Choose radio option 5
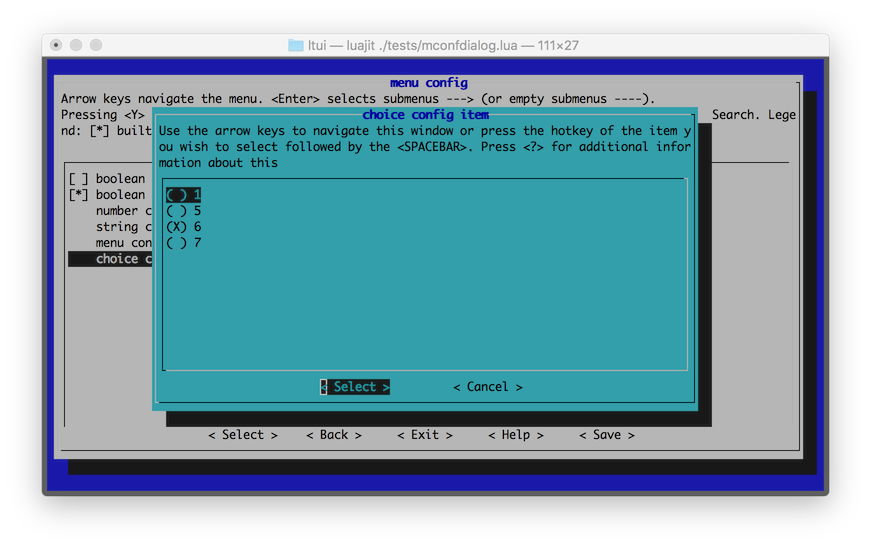The width and height of the screenshot is (871, 546). 183,211
